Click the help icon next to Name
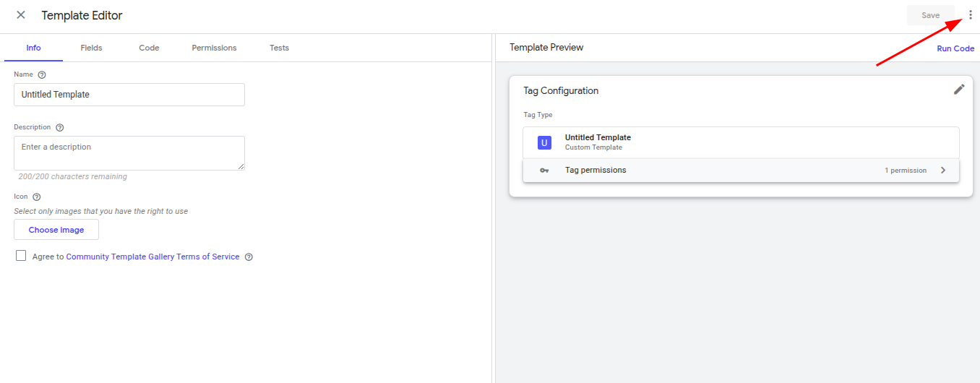Image resolution: width=980 pixels, height=383 pixels. [42, 74]
